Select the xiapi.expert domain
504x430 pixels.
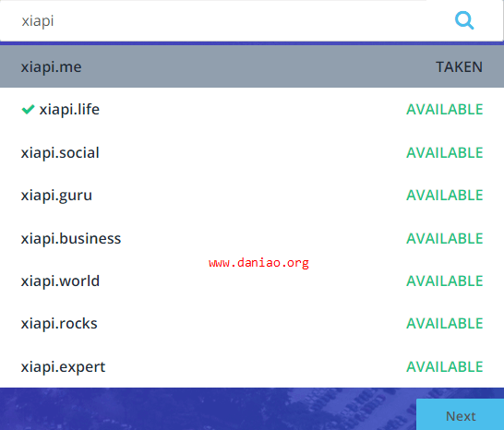tap(252, 366)
